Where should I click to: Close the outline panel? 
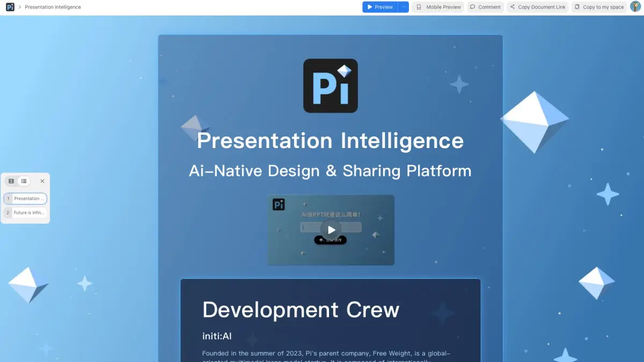tap(42, 181)
